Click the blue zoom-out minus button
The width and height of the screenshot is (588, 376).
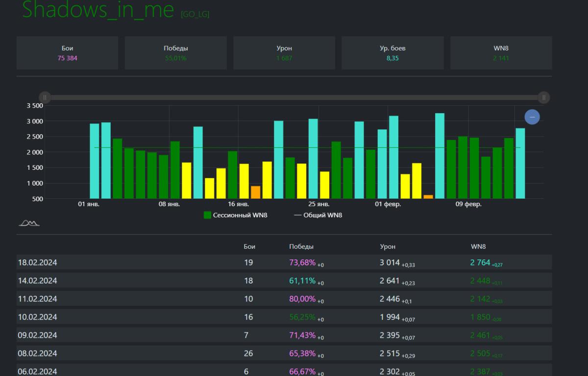pos(532,117)
